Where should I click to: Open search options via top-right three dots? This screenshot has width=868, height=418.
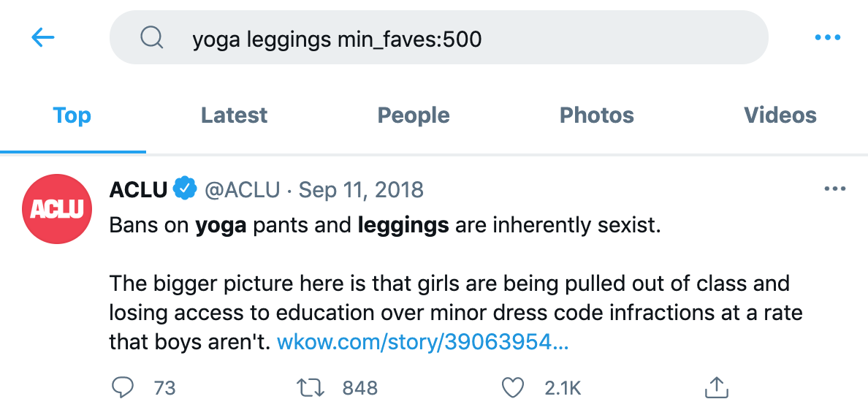[x=828, y=37]
